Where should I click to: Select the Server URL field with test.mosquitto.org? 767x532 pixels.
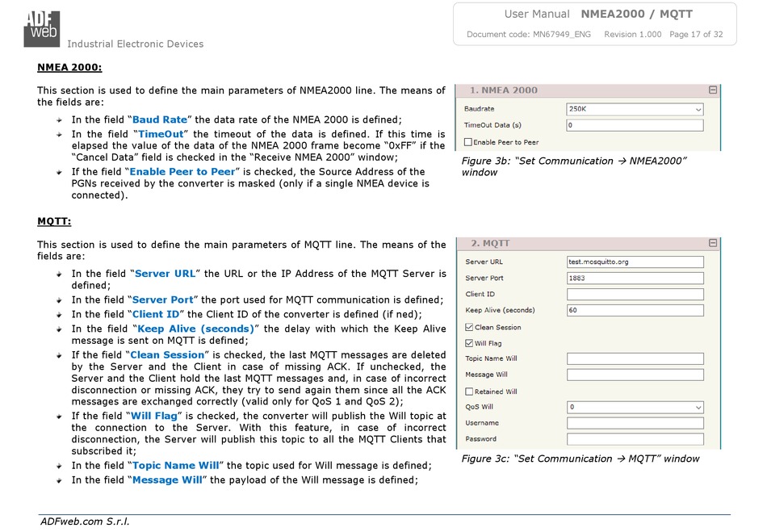pyautogui.click(x=635, y=262)
